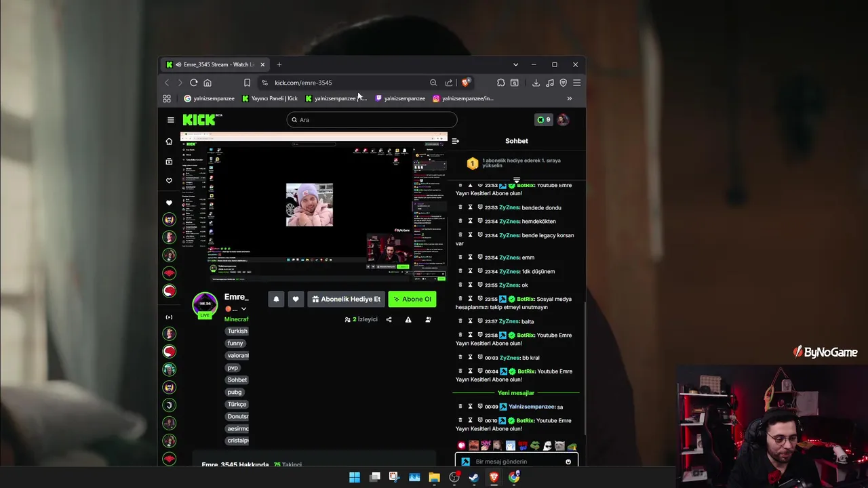The image size is (868, 488).
Task: Share the stream via share icon
Action: tap(389, 319)
